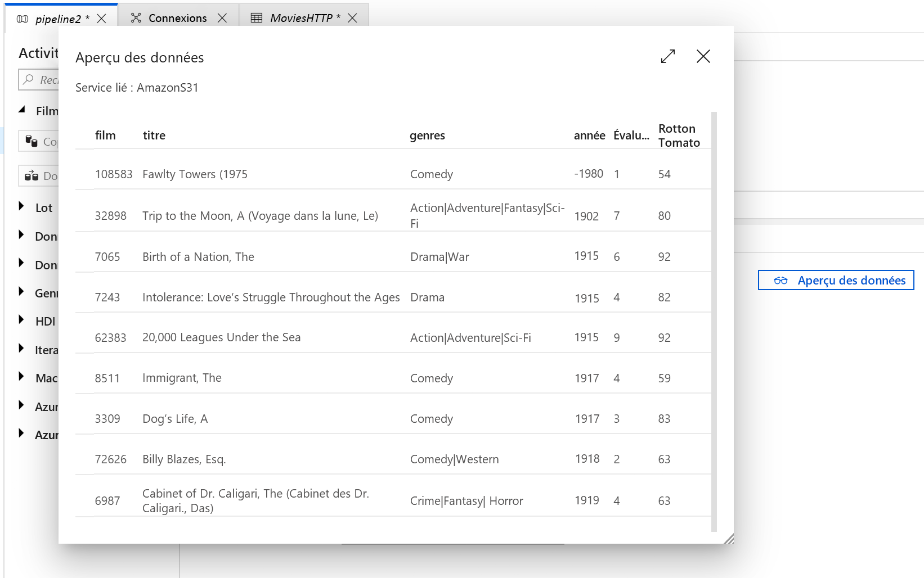The width and height of the screenshot is (924, 578).
Task: Click the year value -1980
Action: [589, 174]
